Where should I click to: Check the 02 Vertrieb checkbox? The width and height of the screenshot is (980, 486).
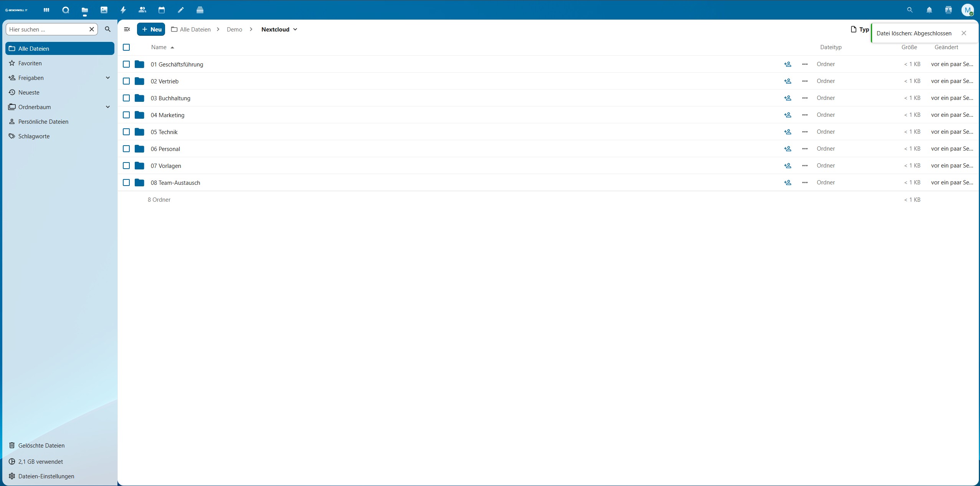coord(126,81)
